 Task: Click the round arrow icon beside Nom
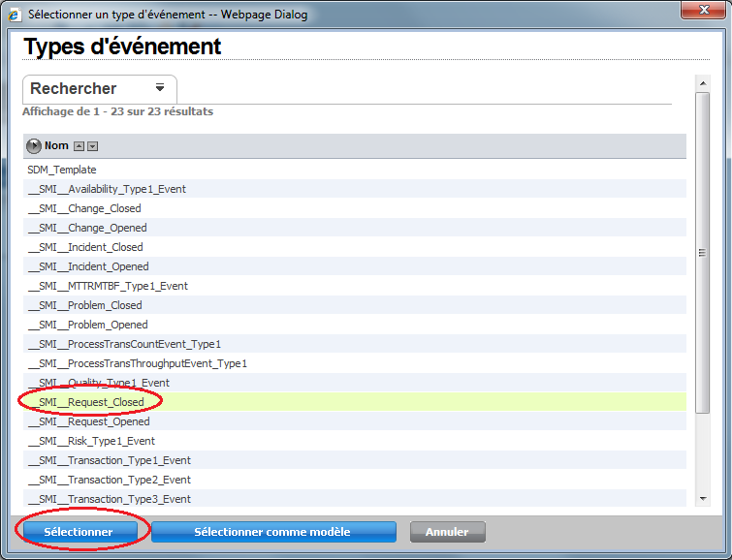34,146
